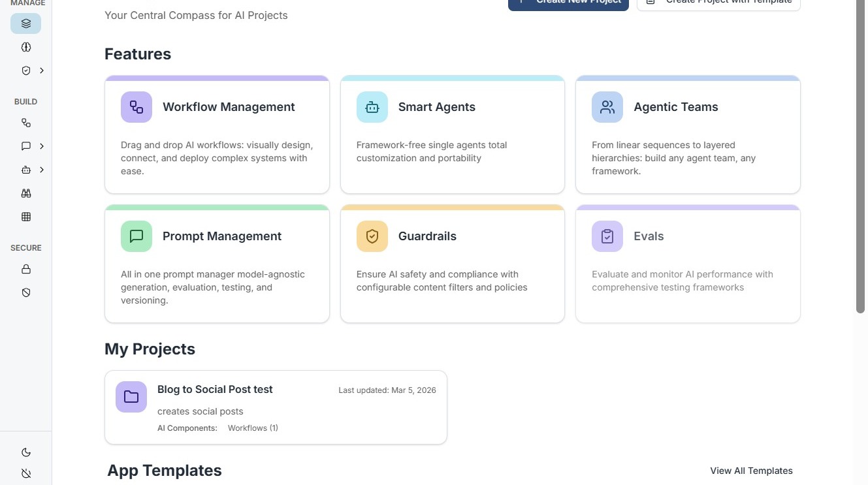
Task: Click the workflow nodes icon under Build
Action: 26,123
